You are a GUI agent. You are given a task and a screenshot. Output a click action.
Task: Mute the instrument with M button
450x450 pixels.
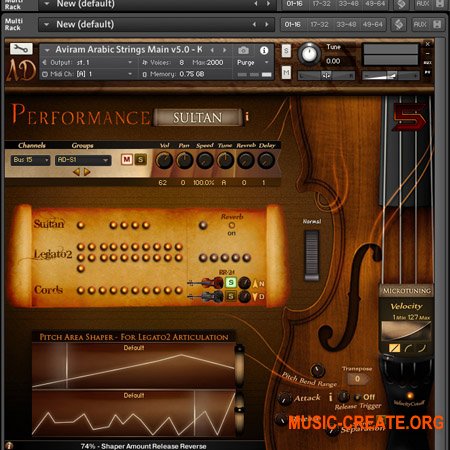(x=286, y=72)
